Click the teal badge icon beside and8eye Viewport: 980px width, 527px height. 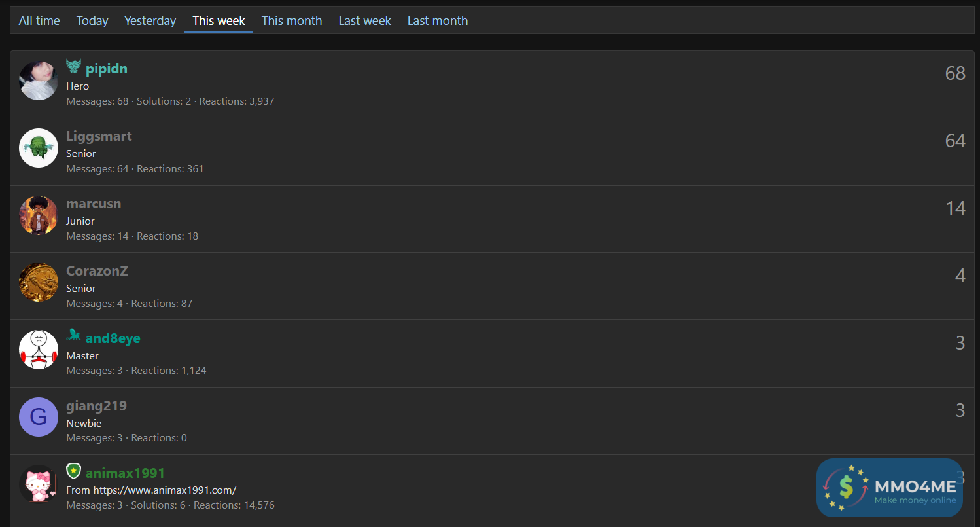pyautogui.click(x=73, y=336)
